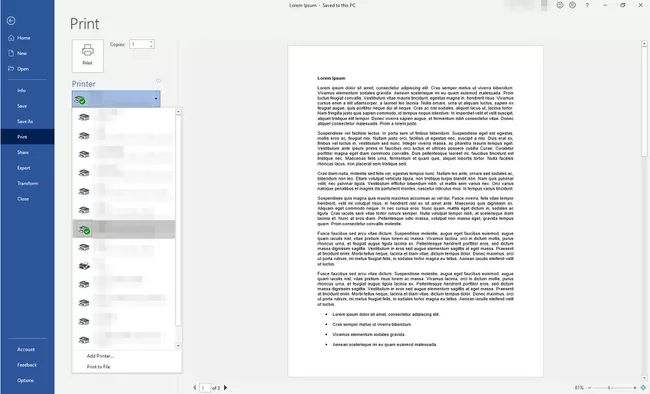This screenshot has width=650, height=394.
Task: Click Close in the sidebar menu
Action: (x=27, y=199)
